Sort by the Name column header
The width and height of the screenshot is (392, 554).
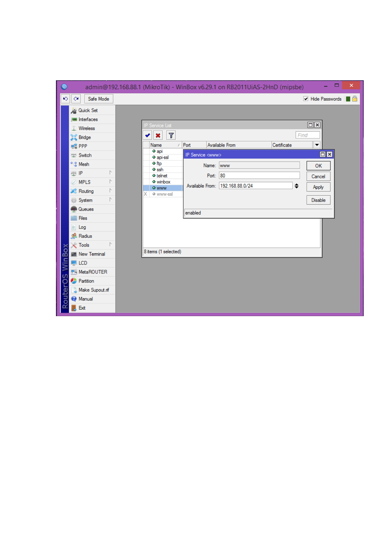tap(166, 145)
